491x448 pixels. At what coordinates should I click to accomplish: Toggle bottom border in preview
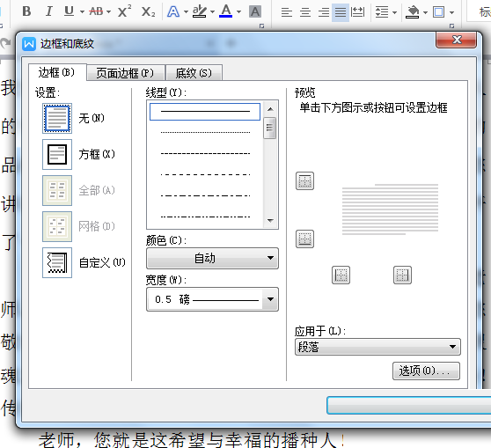[x=304, y=239]
